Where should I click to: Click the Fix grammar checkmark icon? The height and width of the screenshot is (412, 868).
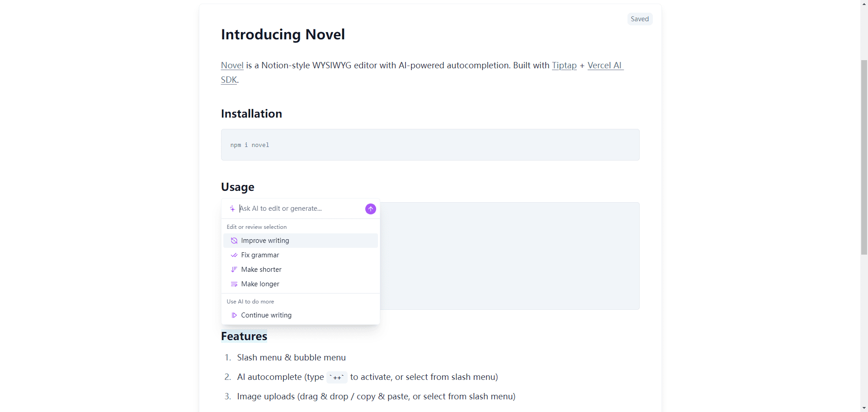234,255
